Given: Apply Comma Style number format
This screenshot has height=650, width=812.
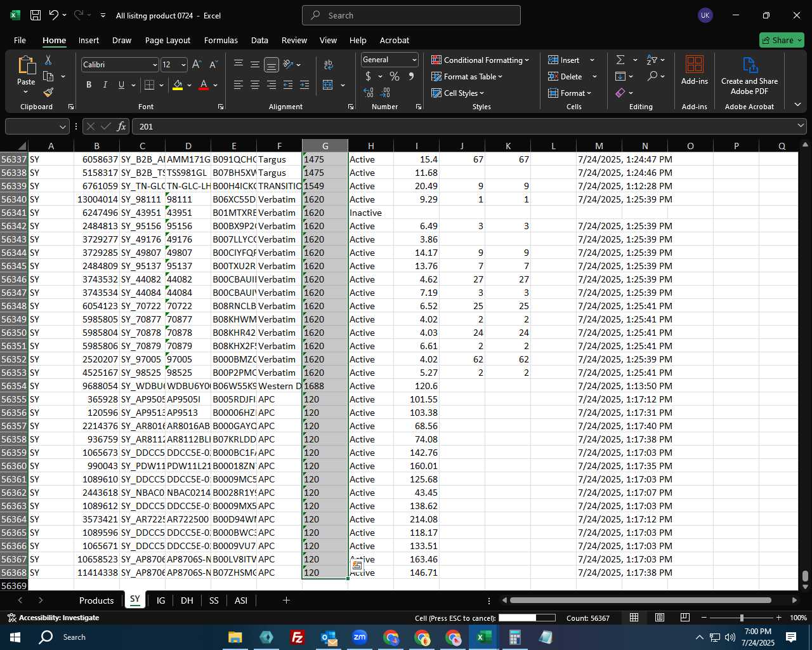Looking at the screenshot, I should 411,76.
